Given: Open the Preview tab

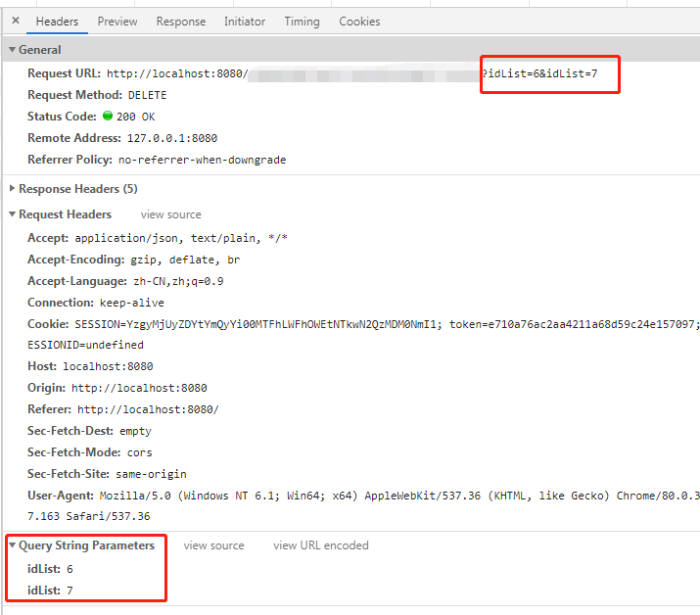Looking at the screenshot, I should pyautogui.click(x=117, y=22).
